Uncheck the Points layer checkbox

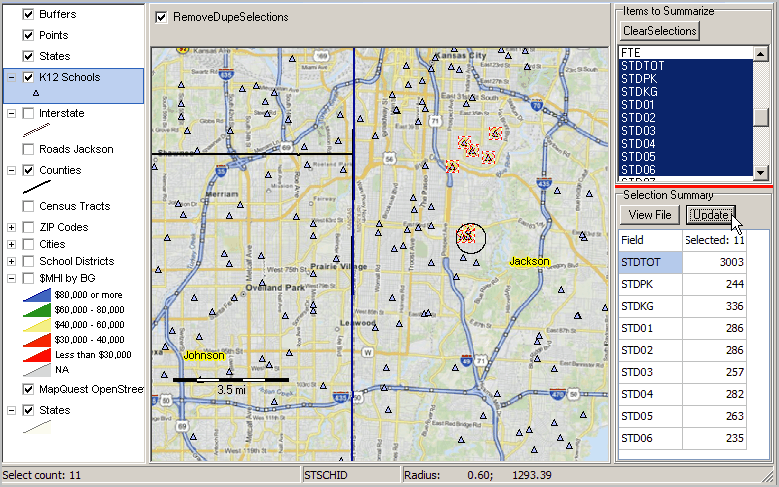click(x=28, y=35)
